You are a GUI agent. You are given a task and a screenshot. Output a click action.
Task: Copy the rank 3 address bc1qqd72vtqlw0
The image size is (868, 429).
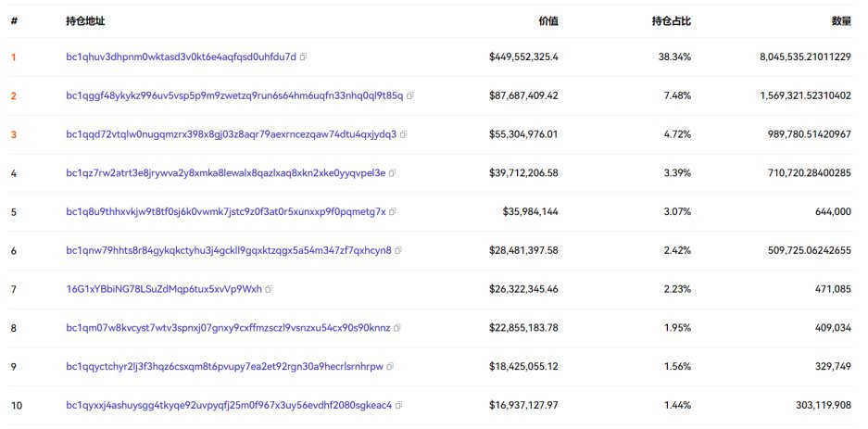tap(403, 134)
